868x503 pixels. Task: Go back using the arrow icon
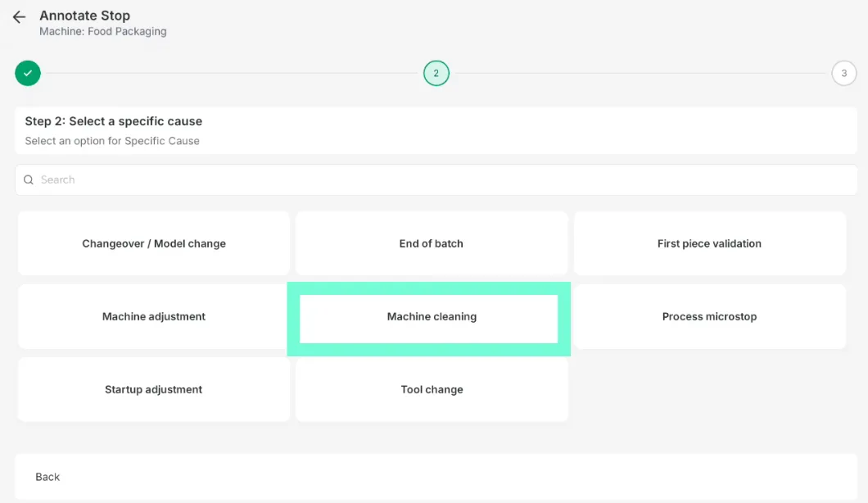click(19, 17)
